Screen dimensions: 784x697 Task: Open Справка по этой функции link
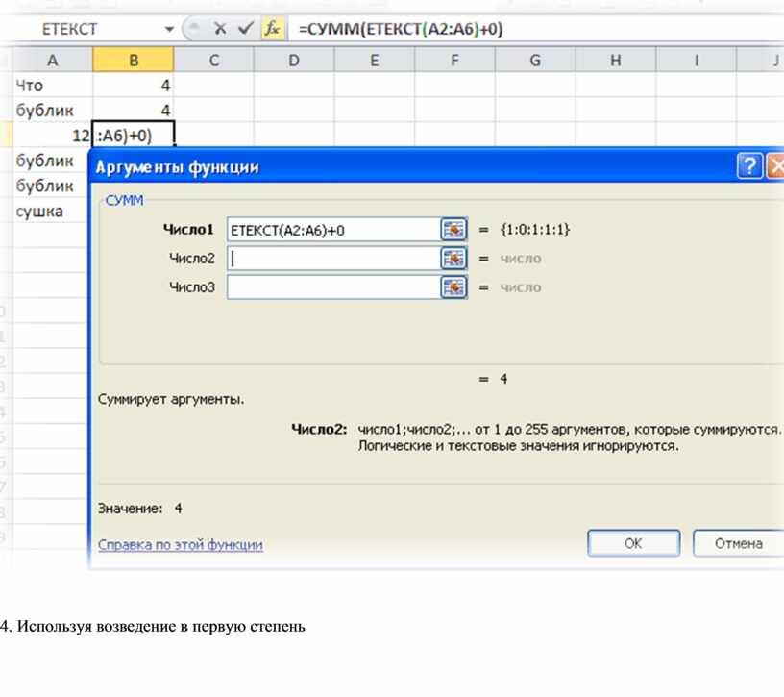pos(181,545)
